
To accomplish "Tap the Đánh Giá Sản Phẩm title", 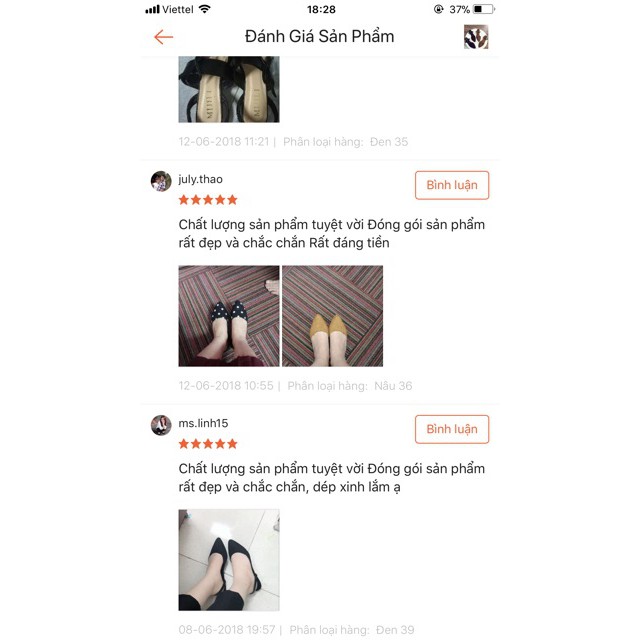I will (320, 37).
